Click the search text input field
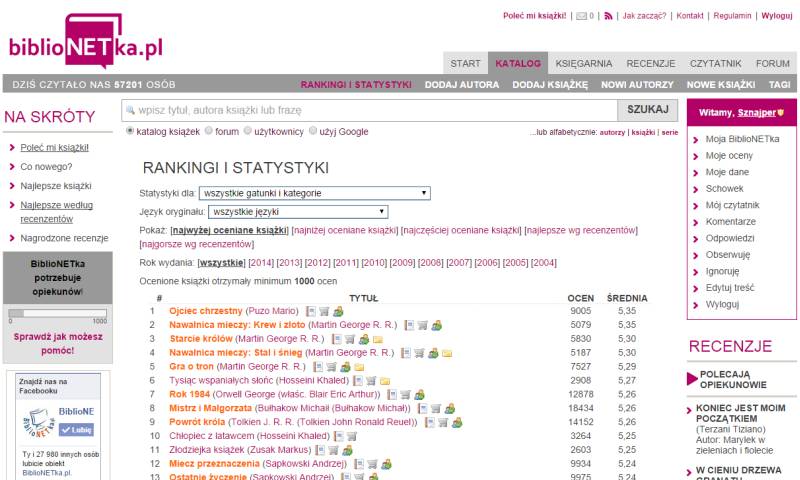The height and width of the screenshot is (480, 800). (369, 110)
